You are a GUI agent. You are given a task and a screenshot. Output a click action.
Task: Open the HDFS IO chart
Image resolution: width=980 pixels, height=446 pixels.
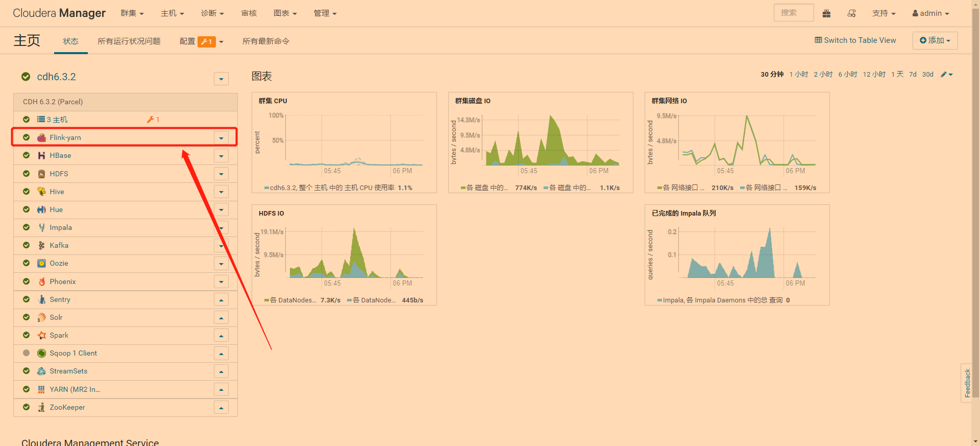coord(344,255)
